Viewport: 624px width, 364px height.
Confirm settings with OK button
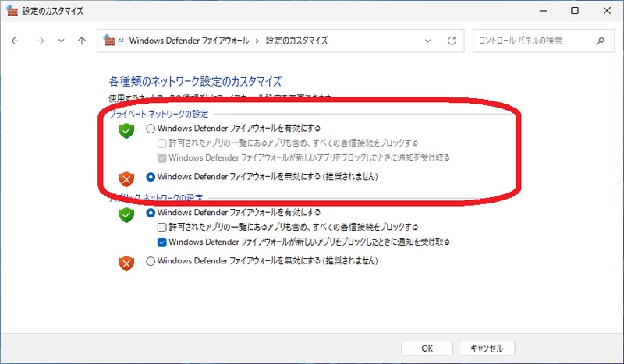click(x=427, y=348)
